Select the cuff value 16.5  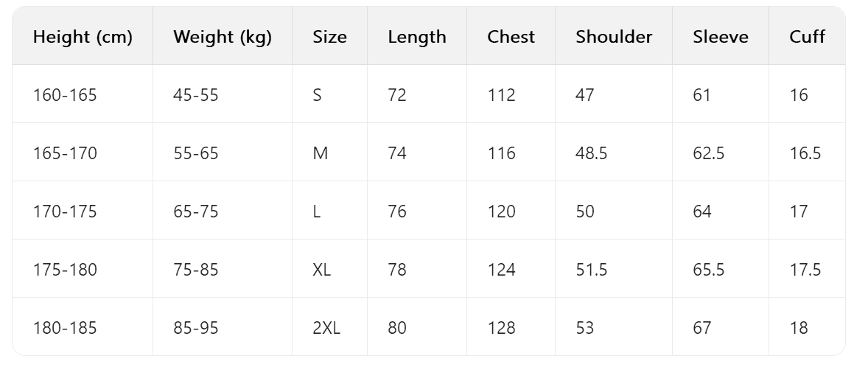pyautogui.click(x=805, y=153)
